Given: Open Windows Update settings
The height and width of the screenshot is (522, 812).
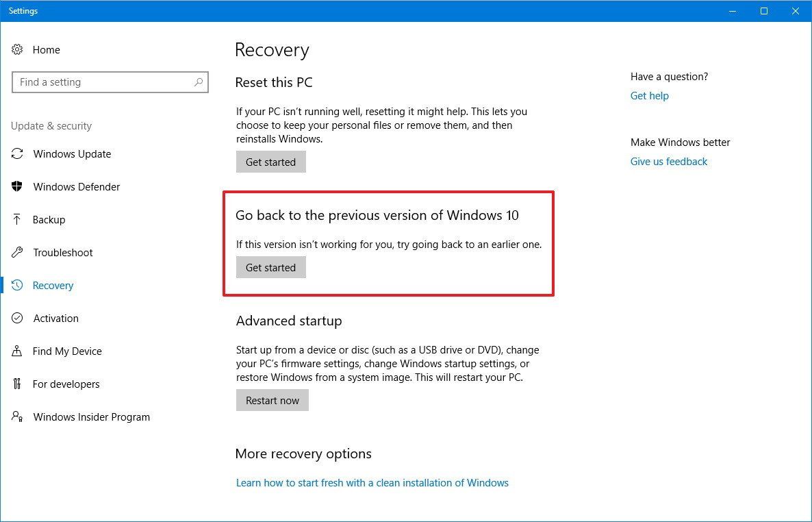Looking at the screenshot, I should 72,154.
